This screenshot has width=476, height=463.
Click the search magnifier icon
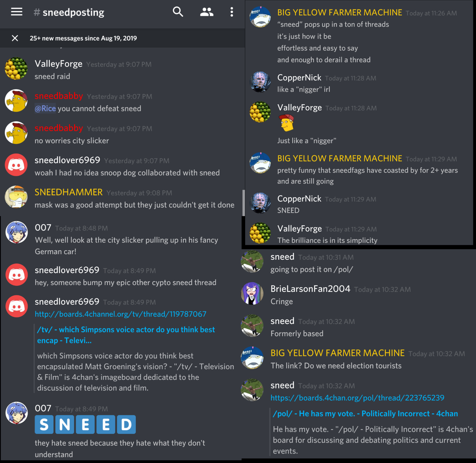pos(178,12)
